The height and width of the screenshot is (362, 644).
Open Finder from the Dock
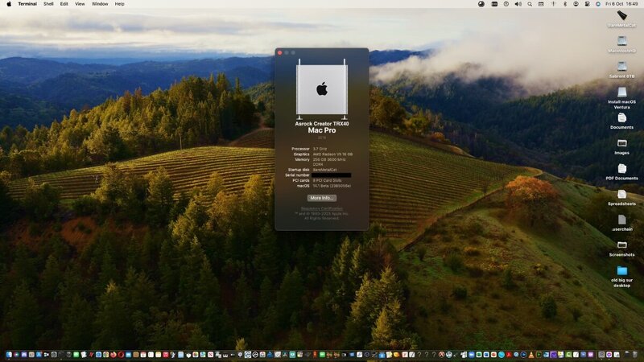tap(9, 354)
